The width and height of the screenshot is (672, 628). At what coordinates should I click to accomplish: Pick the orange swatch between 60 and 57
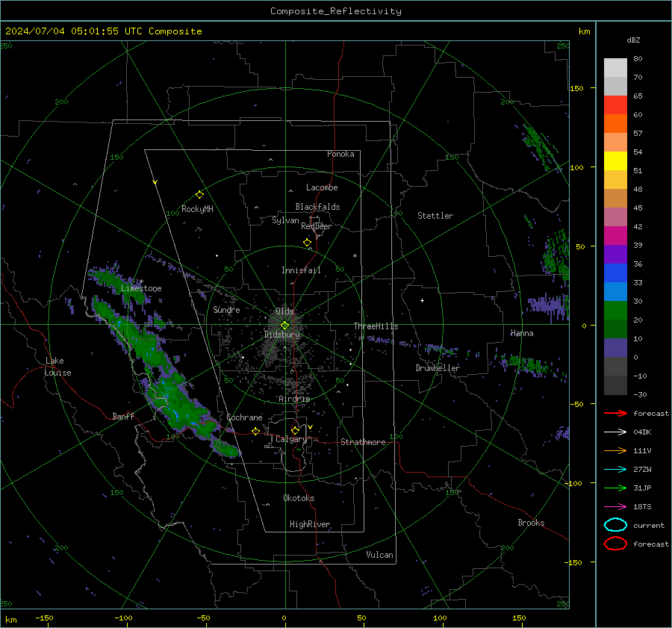point(615,124)
